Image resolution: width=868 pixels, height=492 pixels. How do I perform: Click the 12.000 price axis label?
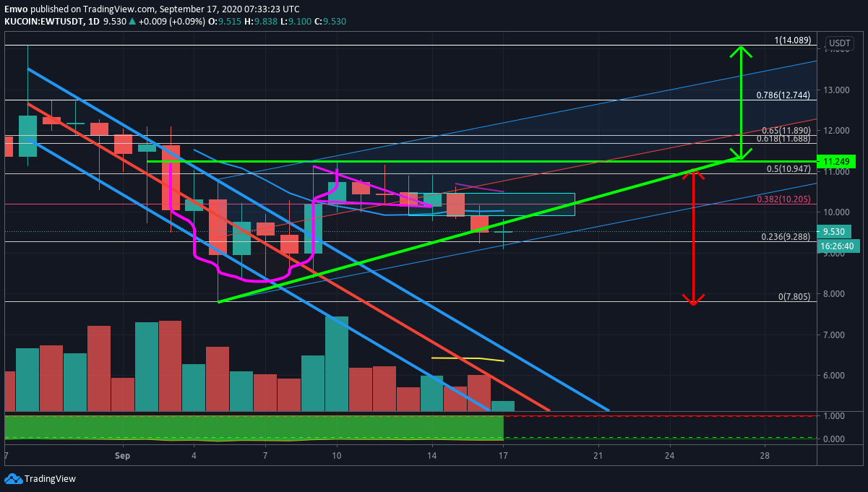pos(835,130)
